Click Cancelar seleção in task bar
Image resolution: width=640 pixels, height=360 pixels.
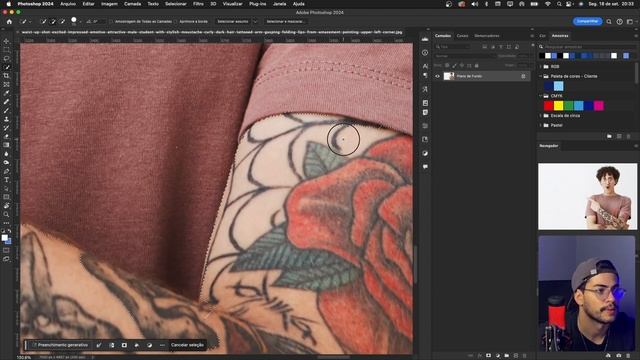click(x=187, y=345)
